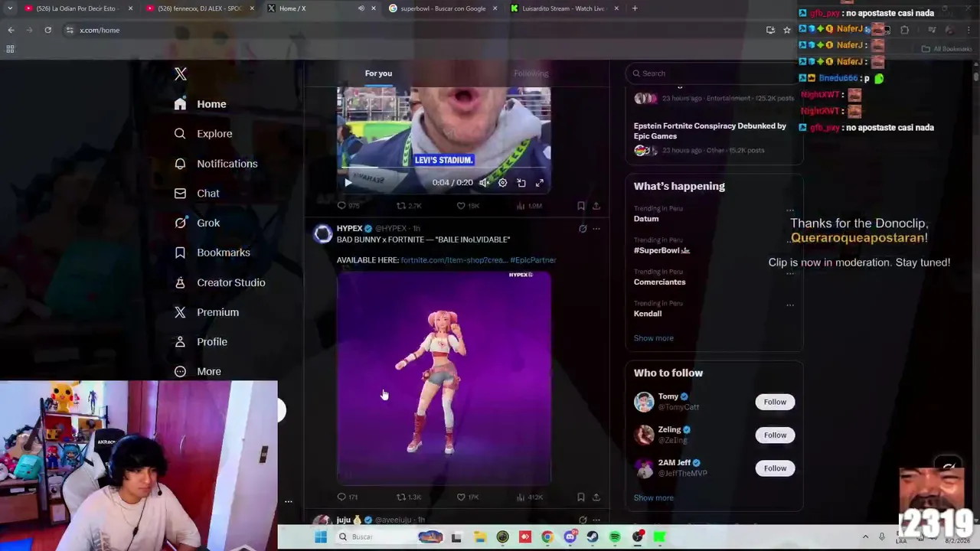Screen dimensions: 980x551
Task: Open the Profile page
Action: click(200, 342)
